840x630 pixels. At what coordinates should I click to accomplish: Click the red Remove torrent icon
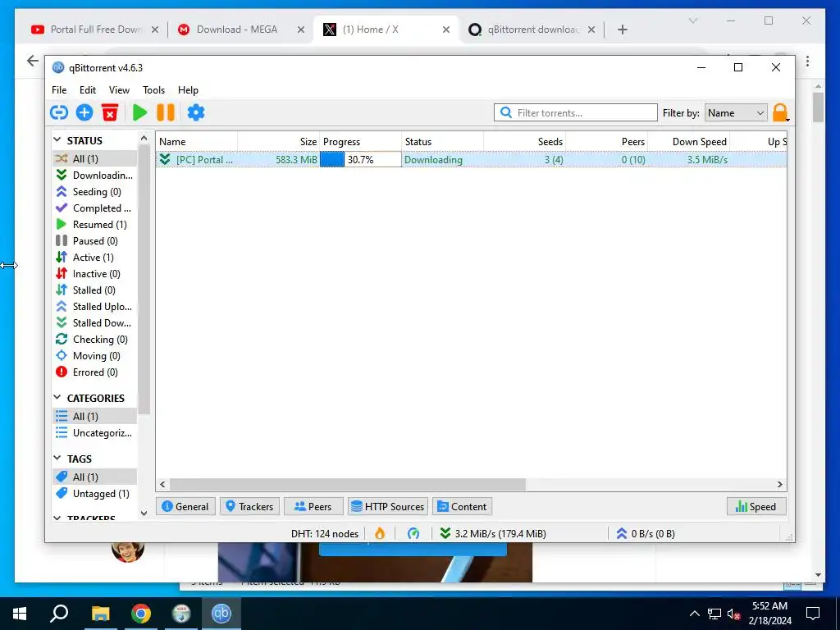click(110, 112)
